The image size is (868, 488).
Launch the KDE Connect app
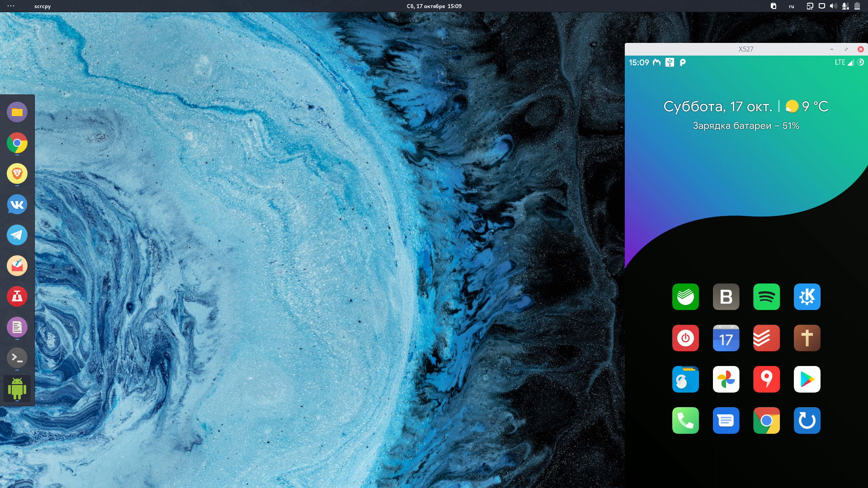coord(807,297)
